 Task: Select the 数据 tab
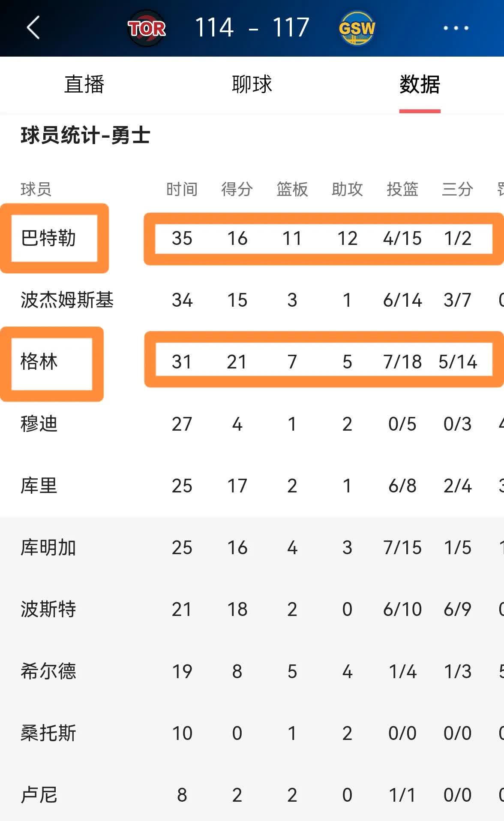point(420,85)
